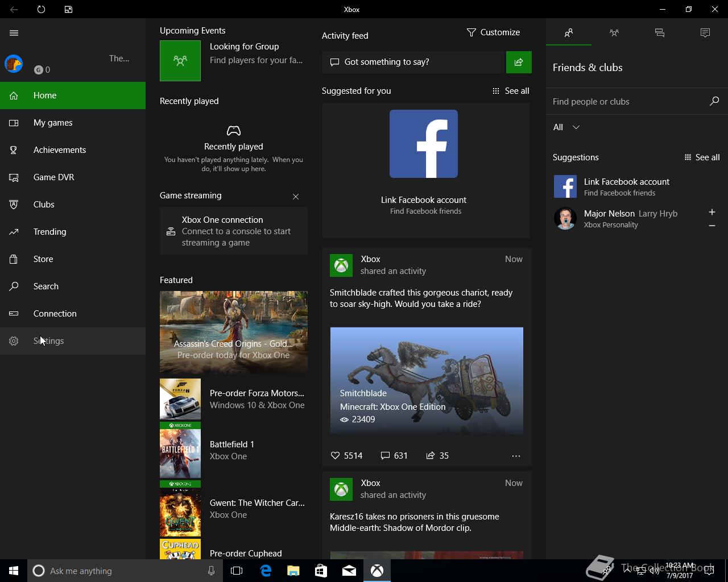Click Link Facebook account suggestion row
The image size is (728, 582).
637,186
